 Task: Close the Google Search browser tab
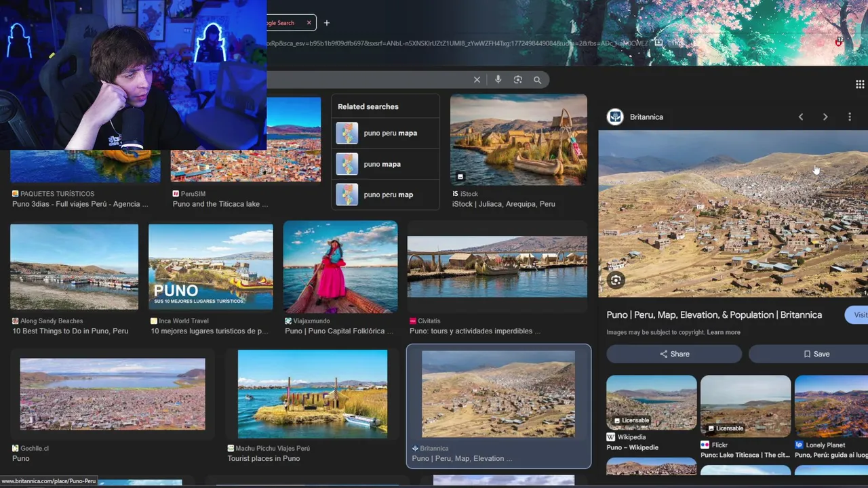[309, 23]
